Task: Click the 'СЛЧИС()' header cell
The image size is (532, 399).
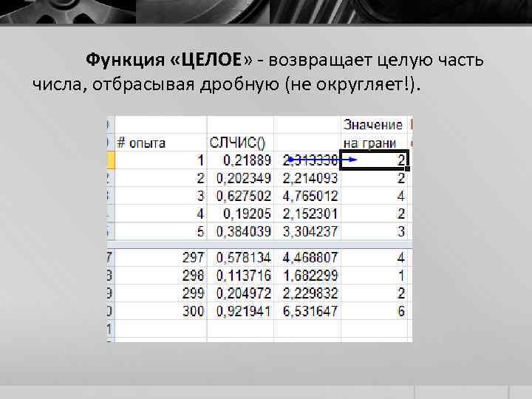Action: click(240, 143)
